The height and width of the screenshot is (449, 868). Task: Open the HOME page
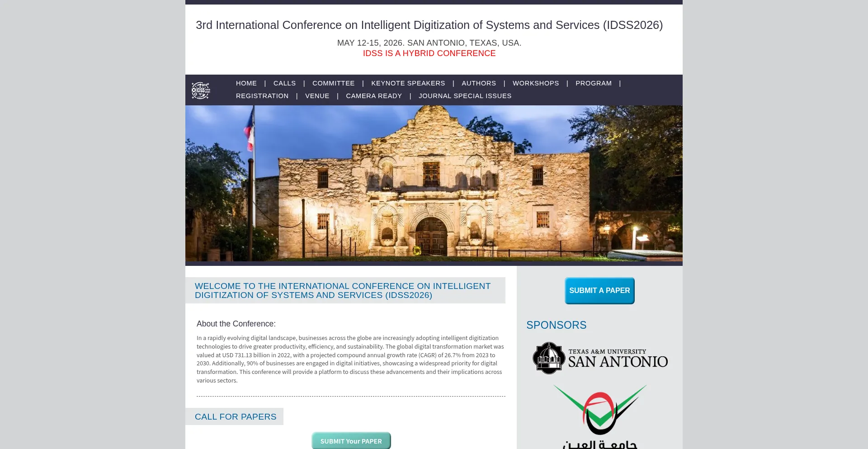(x=246, y=83)
